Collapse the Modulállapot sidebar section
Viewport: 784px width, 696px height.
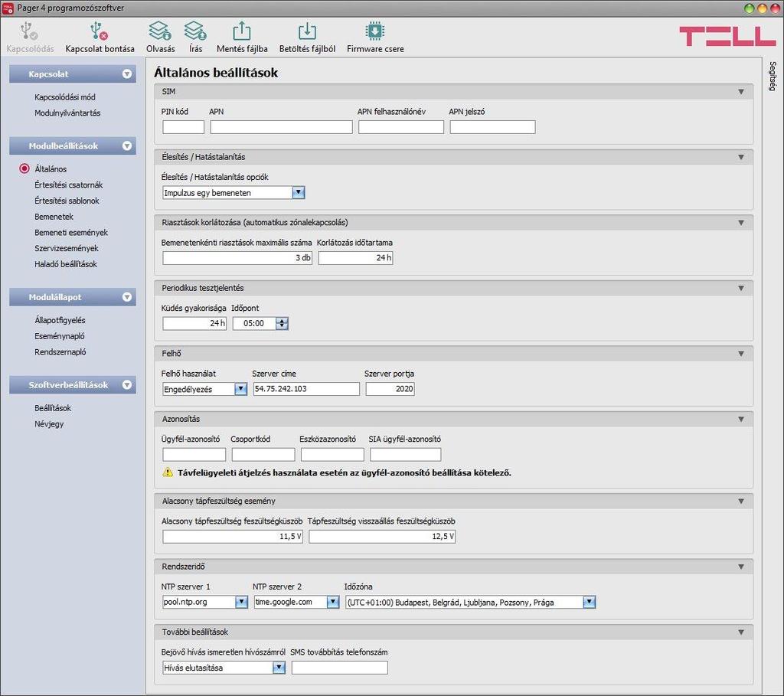(127, 297)
